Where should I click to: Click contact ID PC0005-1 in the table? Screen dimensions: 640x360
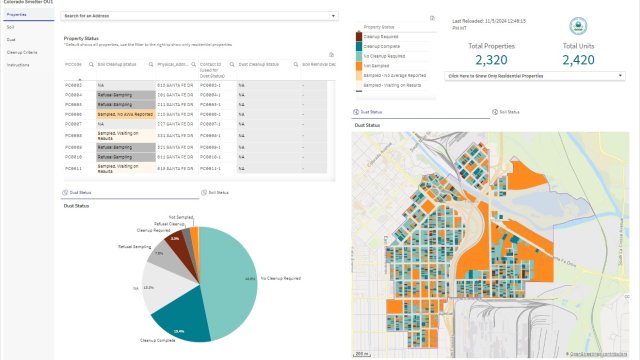(x=210, y=104)
